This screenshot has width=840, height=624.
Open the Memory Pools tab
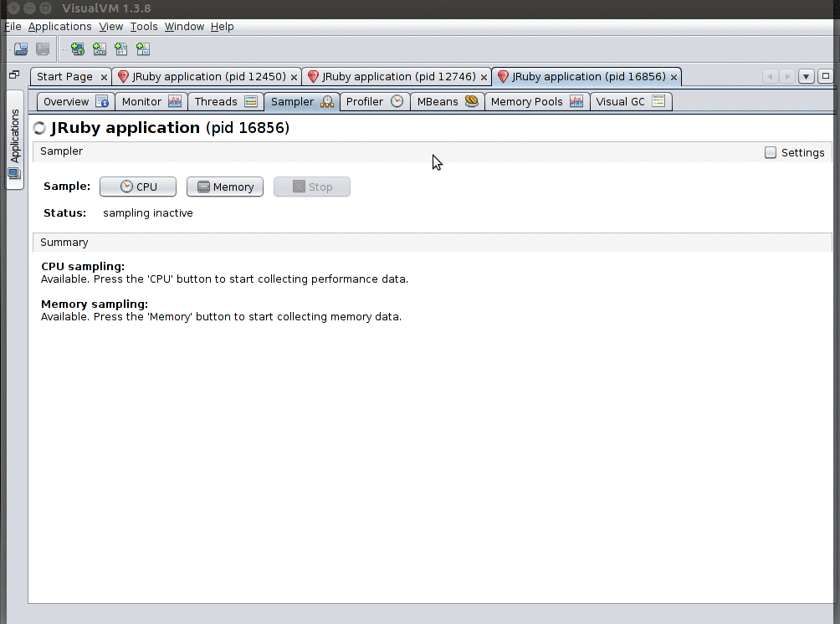537,101
